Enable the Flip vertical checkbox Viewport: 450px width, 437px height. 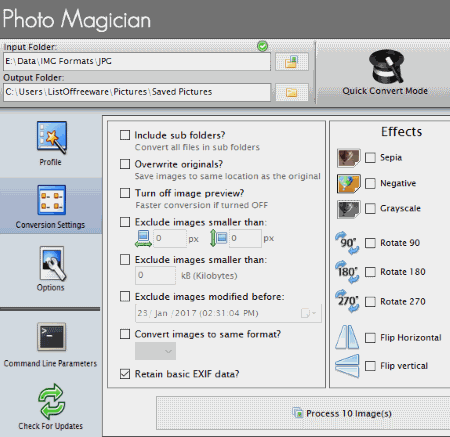coord(370,366)
